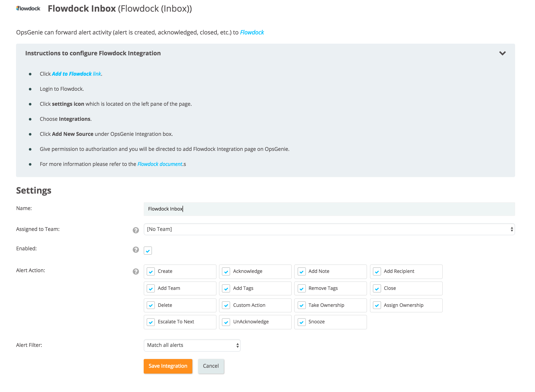Screen dimensions: 535x392
Task: Click help icon next to Enabled
Action: [136, 250]
